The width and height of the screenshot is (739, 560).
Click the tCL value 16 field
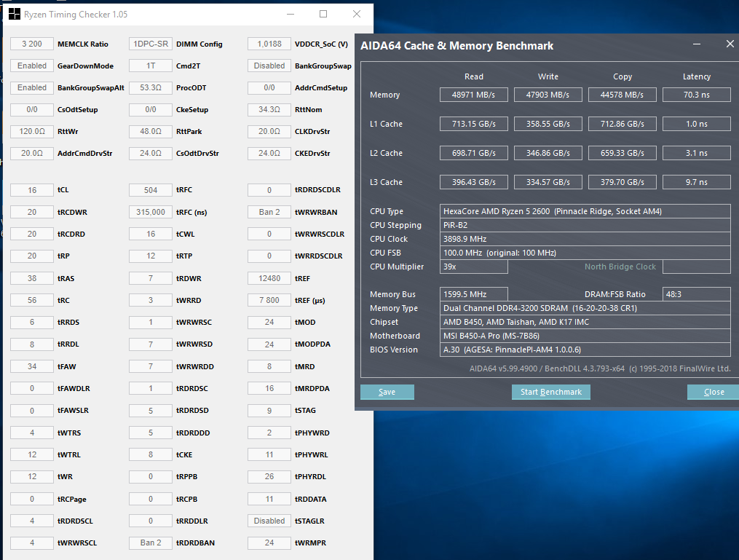pos(32,190)
